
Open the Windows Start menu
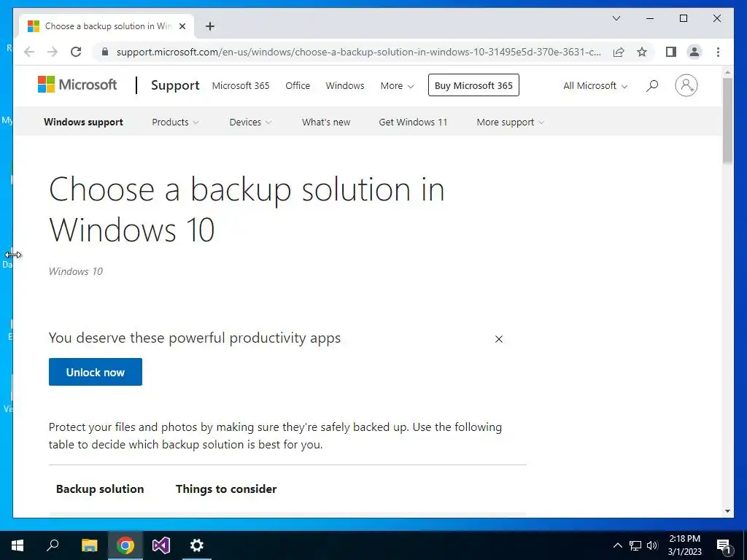[18, 545]
